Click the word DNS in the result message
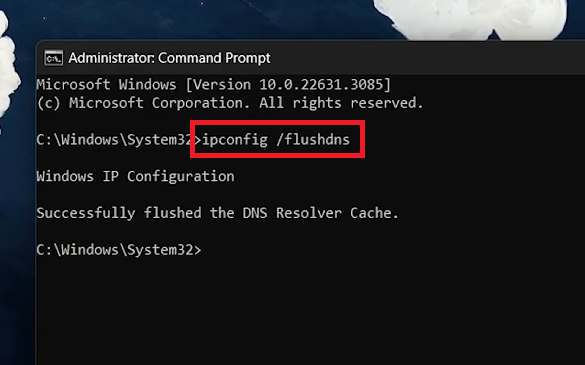The image size is (585, 365). tap(255, 213)
